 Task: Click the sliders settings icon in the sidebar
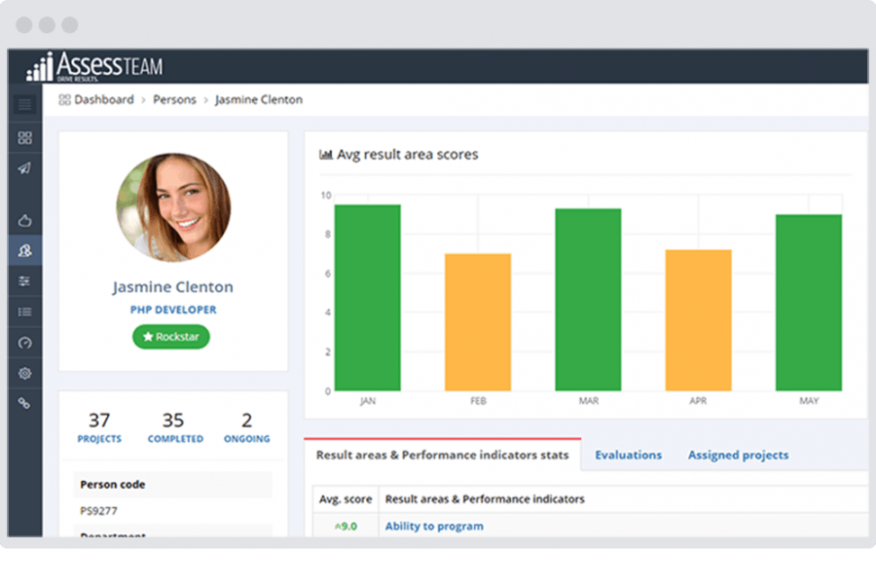coord(24,281)
